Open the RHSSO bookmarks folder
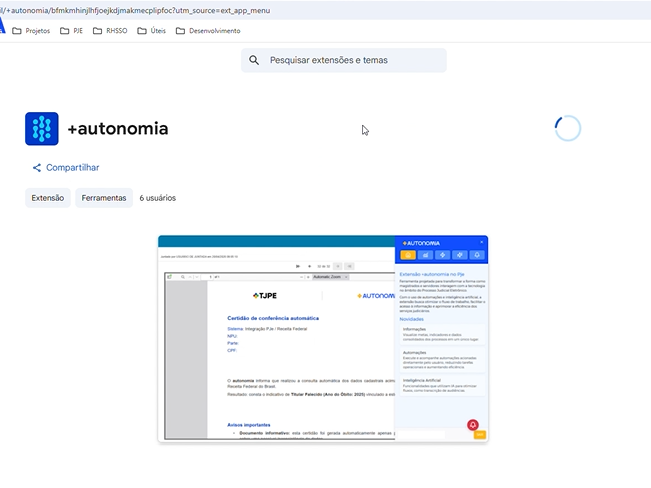The image size is (651, 488). (110, 31)
